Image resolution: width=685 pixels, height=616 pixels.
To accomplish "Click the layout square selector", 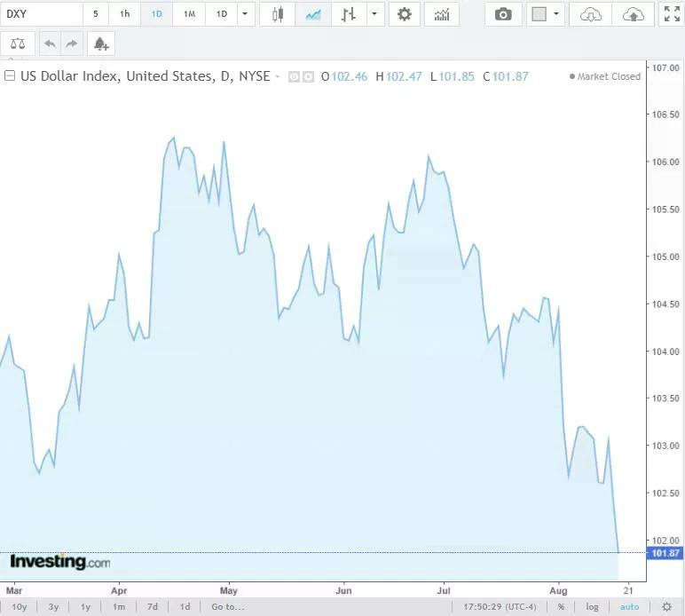I will [x=539, y=14].
